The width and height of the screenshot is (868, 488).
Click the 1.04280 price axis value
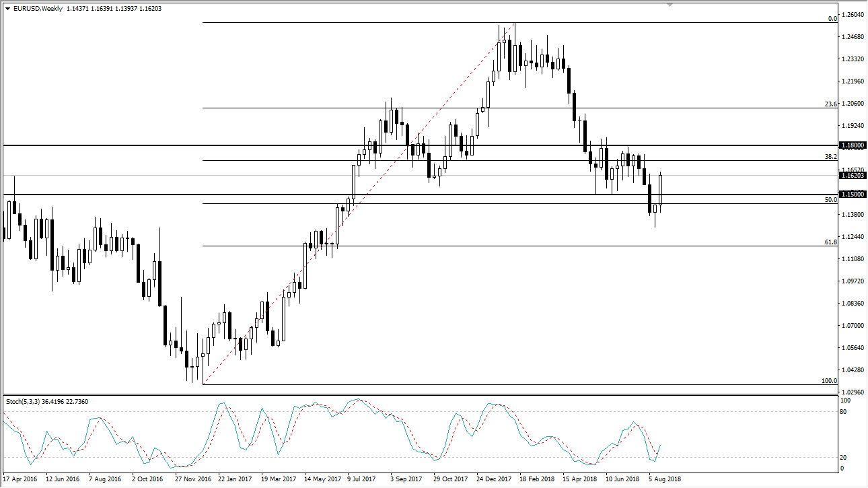tap(853, 370)
